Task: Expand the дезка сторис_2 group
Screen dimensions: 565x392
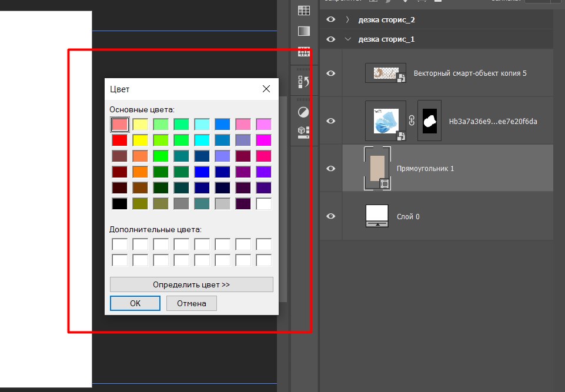Action: click(x=347, y=19)
